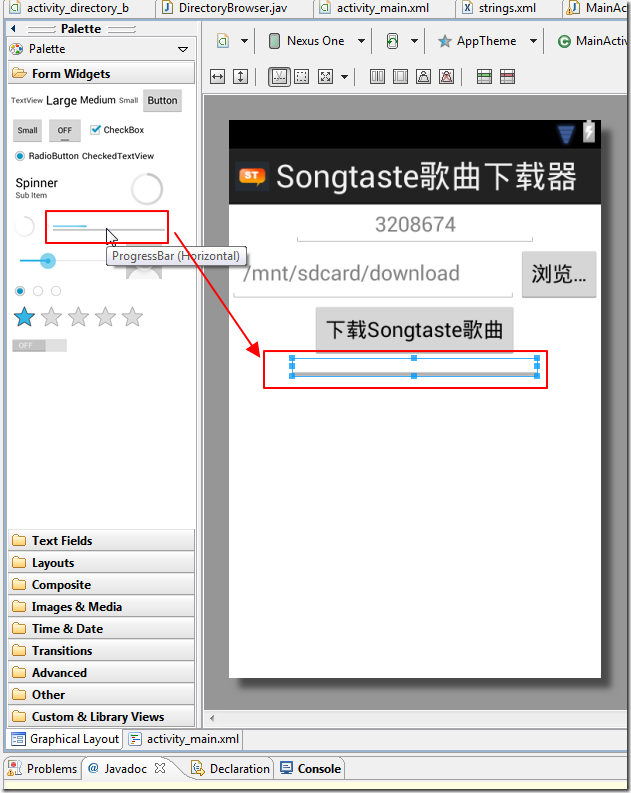Click the 浏览... browse button
The width and height of the screenshot is (631, 793).
(559, 274)
